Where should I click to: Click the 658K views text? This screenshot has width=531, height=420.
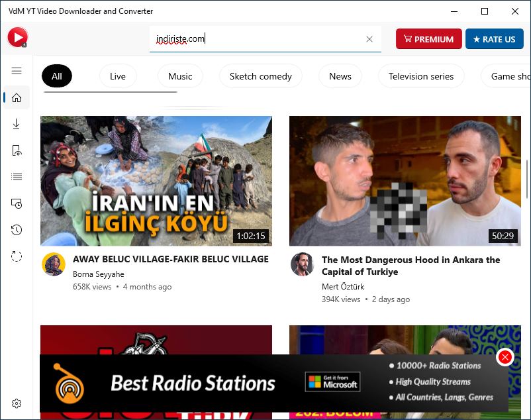[x=92, y=287]
